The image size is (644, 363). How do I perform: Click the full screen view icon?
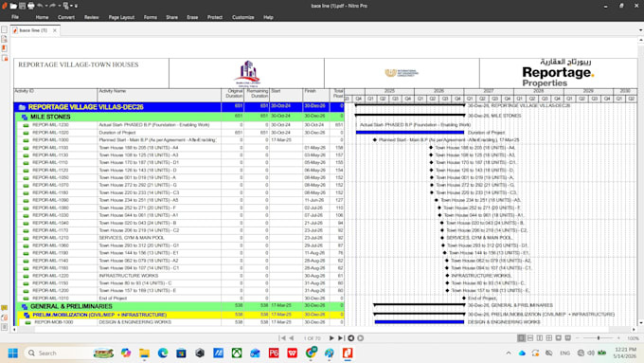(x=559, y=338)
